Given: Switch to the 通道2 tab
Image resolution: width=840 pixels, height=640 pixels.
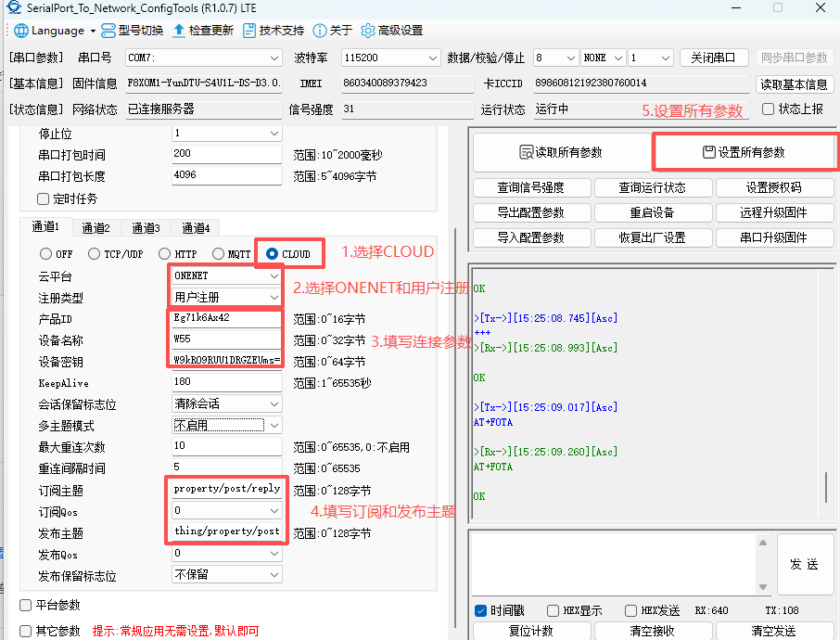Looking at the screenshot, I should pos(95,228).
